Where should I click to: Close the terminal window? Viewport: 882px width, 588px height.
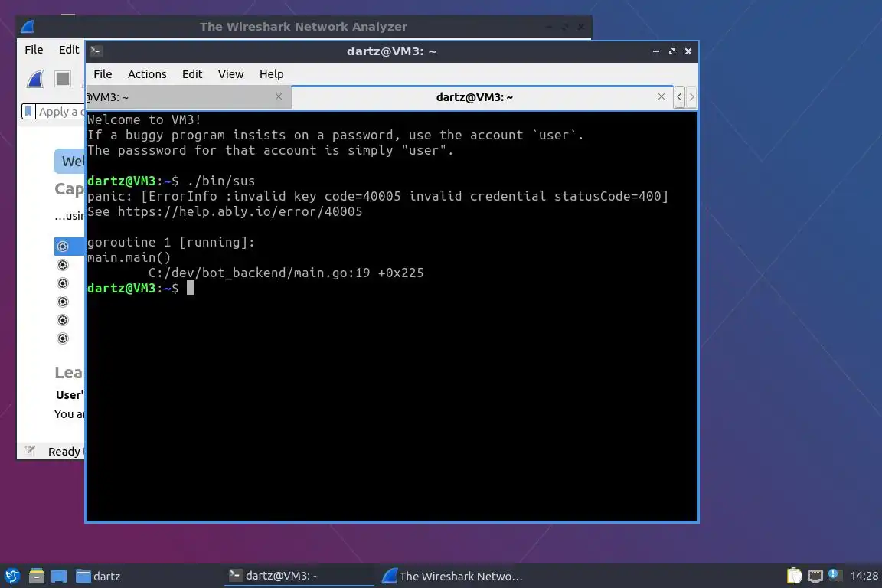pyautogui.click(x=688, y=51)
